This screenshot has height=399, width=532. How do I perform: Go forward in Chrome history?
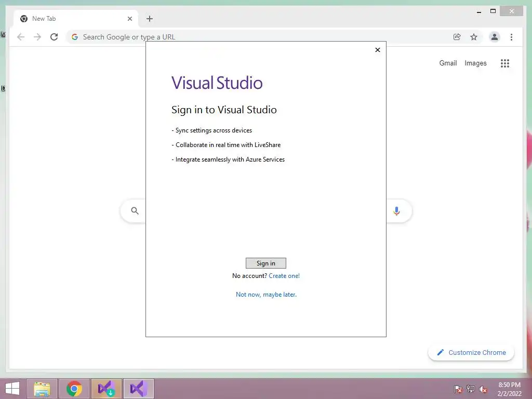point(37,37)
